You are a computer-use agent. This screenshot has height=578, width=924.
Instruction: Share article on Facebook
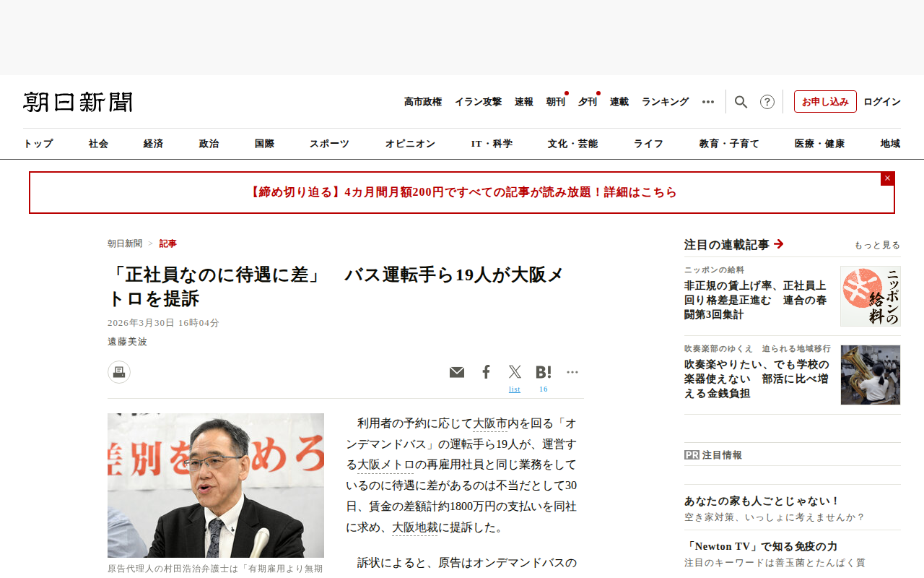487,372
